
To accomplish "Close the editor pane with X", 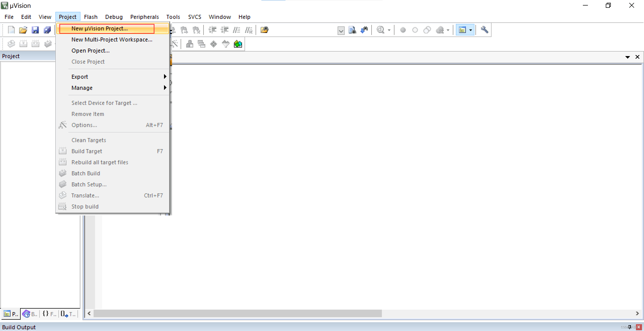I will (637, 57).
